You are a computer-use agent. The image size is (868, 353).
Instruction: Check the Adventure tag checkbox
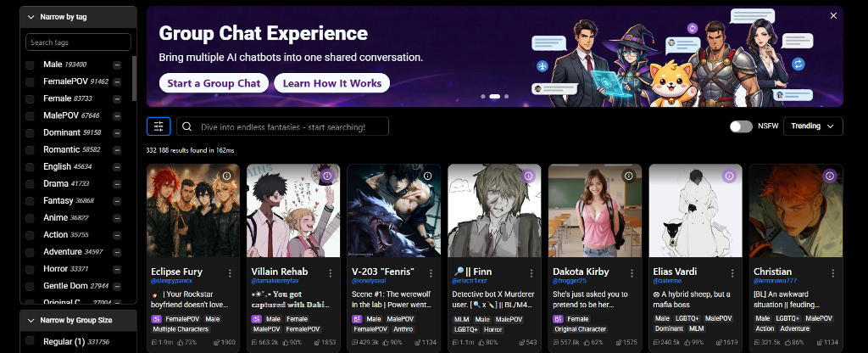coord(30,252)
